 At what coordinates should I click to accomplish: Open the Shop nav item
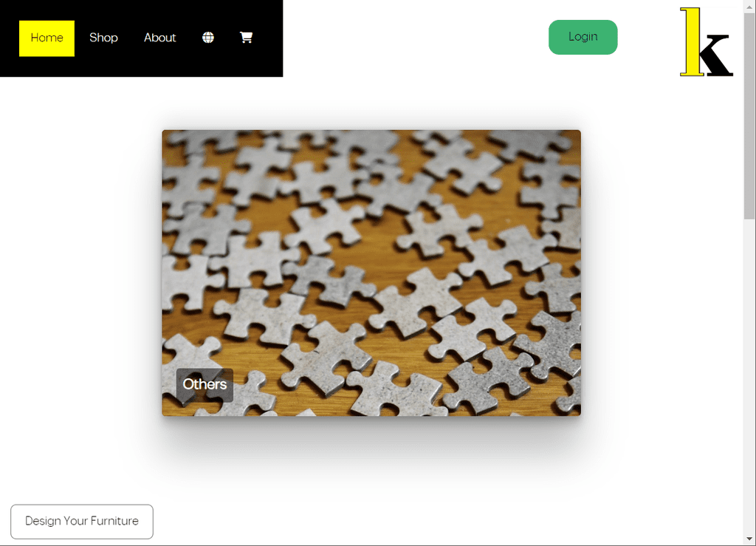pos(103,38)
